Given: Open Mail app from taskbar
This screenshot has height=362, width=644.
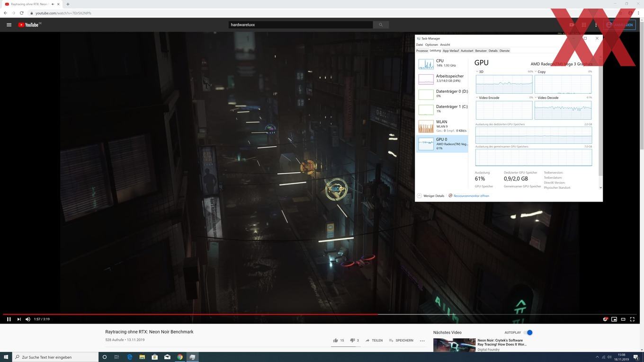Looking at the screenshot, I should (x=167, y=357).
